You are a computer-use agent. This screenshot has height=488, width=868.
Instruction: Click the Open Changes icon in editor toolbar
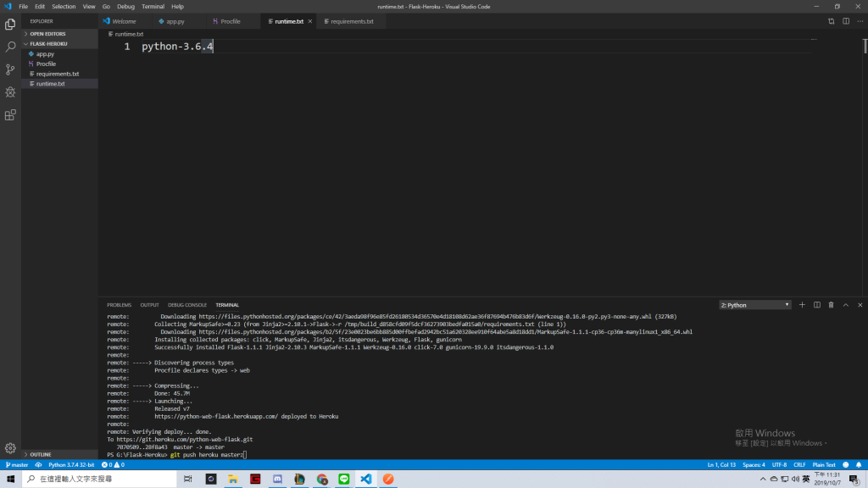tap(831, 21)
